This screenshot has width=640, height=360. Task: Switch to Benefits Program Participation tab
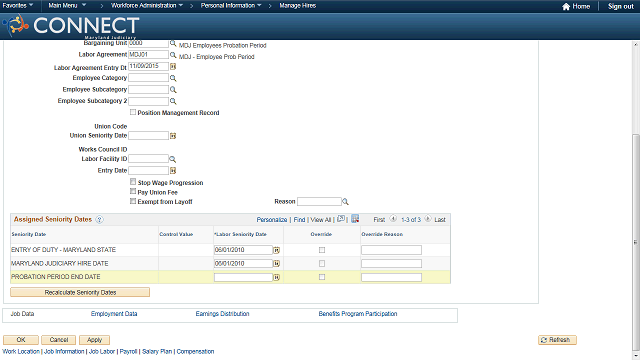coord(358,314)
